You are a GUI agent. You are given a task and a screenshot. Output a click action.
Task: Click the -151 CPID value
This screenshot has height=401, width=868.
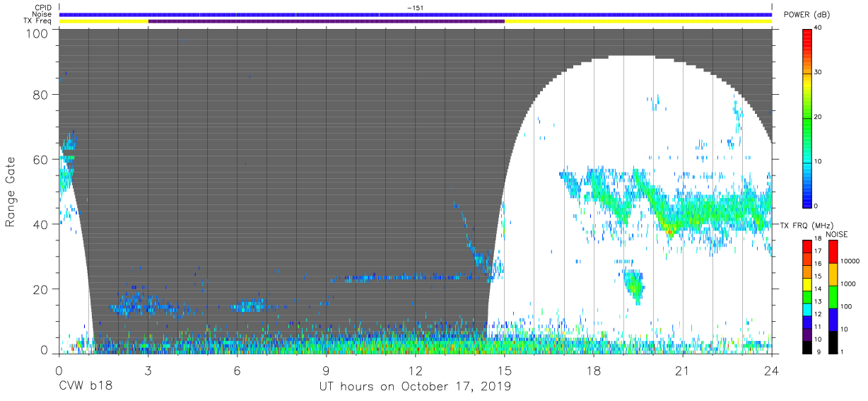coord(415,8)
